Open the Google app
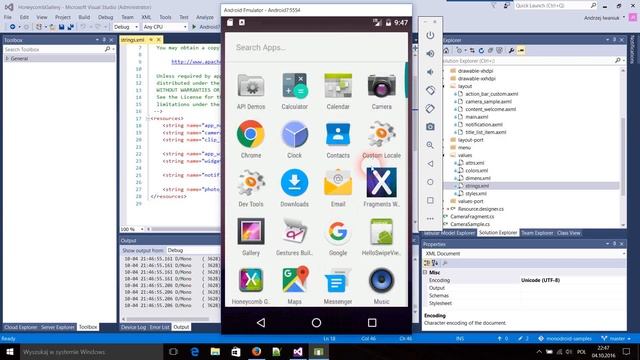 [338, 237]
